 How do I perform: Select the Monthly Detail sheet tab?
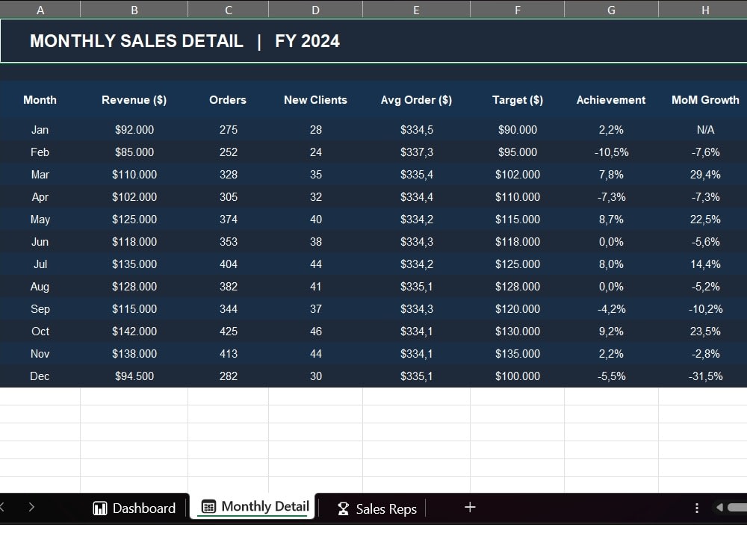click(253, 507)
